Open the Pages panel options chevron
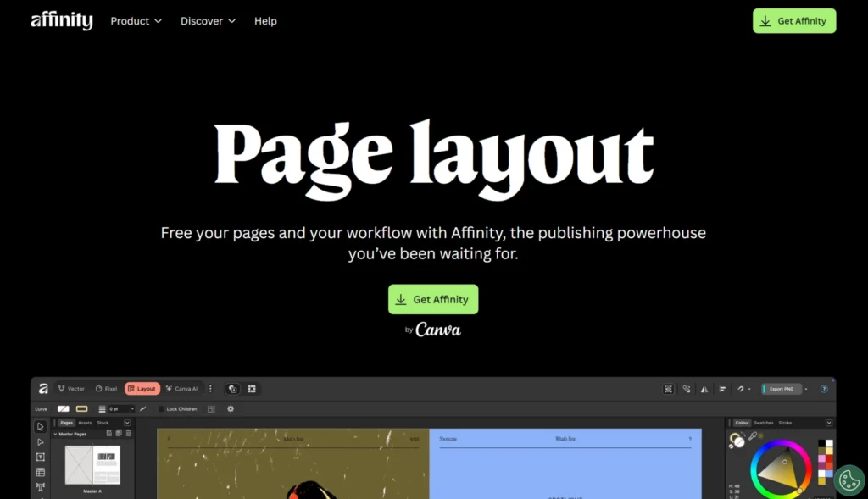 pos(127,423)
